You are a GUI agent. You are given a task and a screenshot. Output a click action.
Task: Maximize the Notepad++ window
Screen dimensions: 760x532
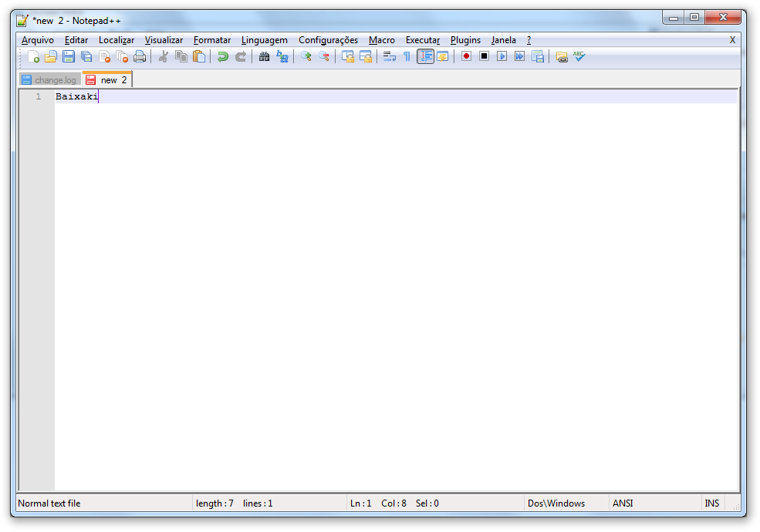694,18
